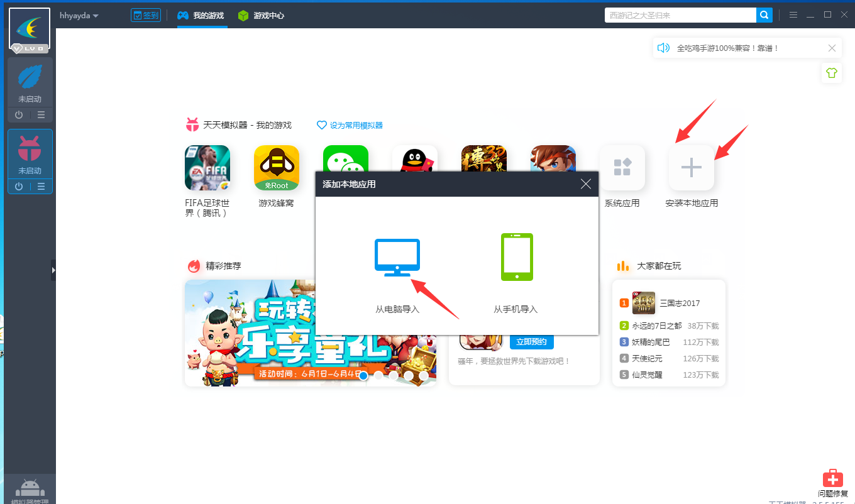This screenshot has width=855, height=504.
Task: Open the hhyayda account dropdown
Action: pos(79,15)
